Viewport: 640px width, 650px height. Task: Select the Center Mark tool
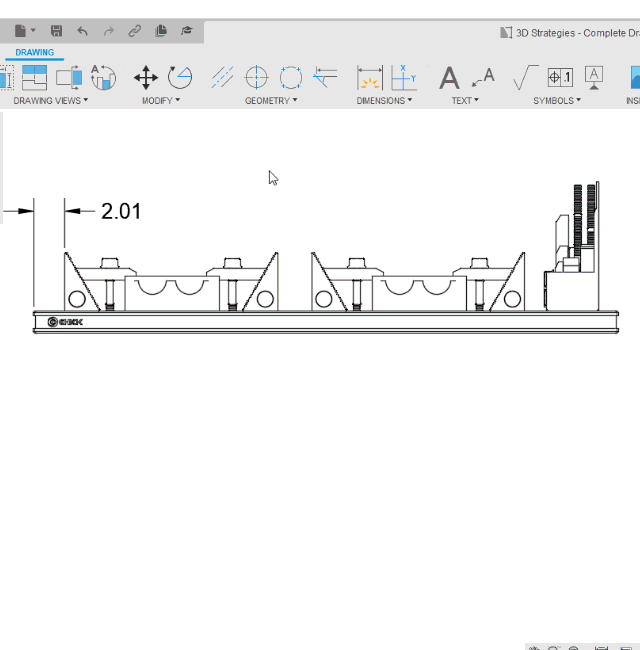click(257, 78)
